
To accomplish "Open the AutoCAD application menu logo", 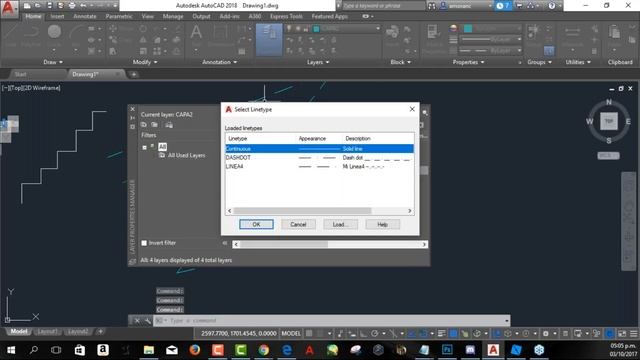I will [8, 9].
